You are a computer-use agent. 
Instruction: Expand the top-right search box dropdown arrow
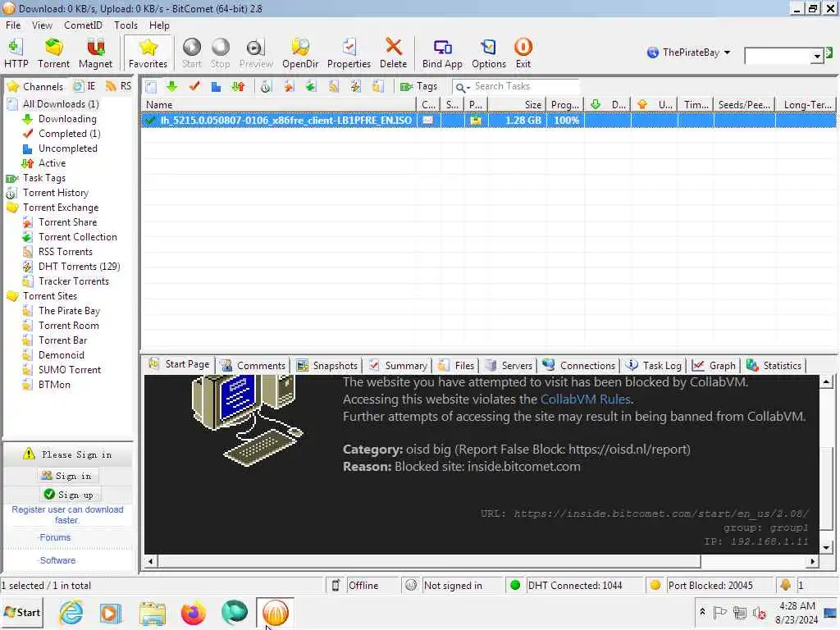coord(817,56)
